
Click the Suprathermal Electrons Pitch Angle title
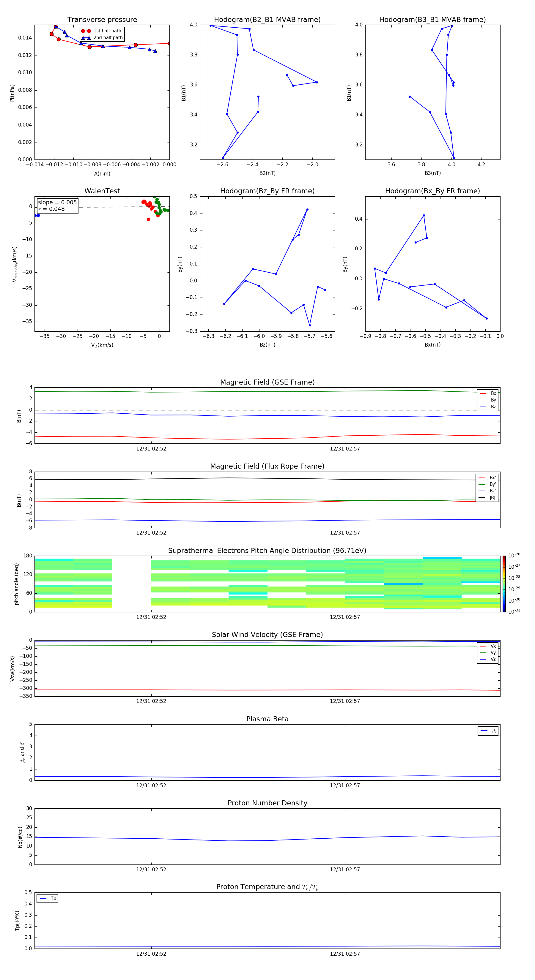tap(267, 551)
